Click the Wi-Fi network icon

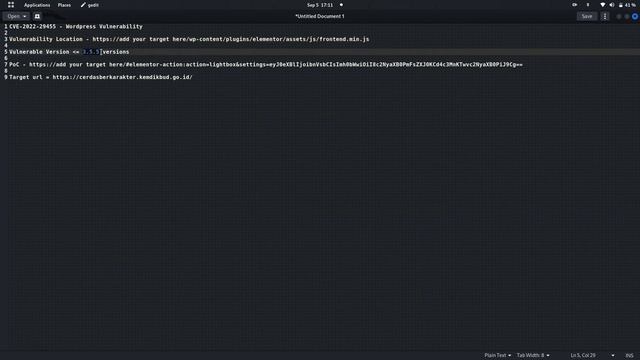coord(602,5)
